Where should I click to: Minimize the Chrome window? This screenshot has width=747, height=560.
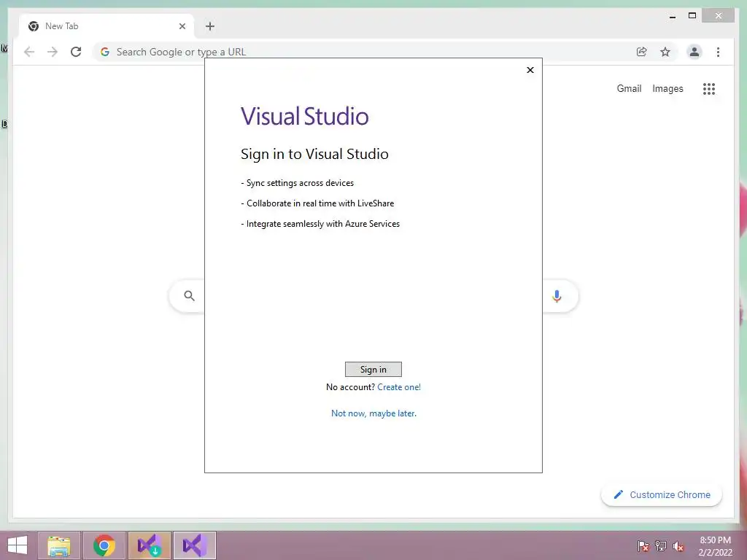(x=672, y=16)
